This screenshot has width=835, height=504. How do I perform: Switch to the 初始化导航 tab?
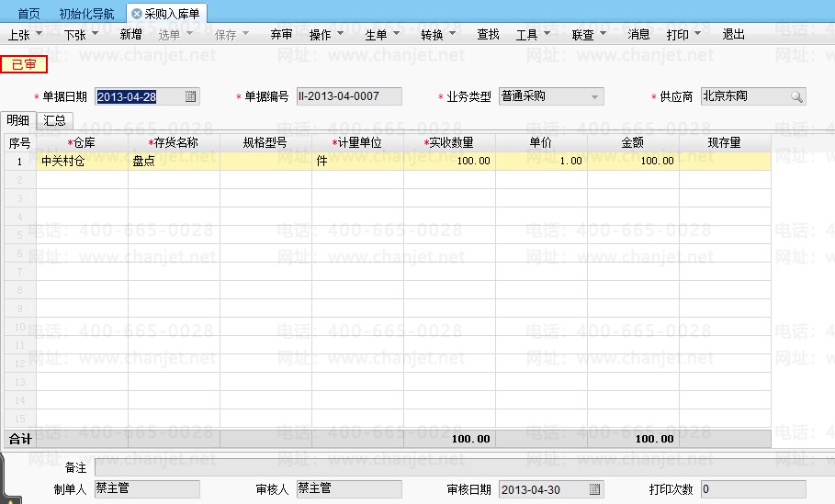click(x=86, y=14)
